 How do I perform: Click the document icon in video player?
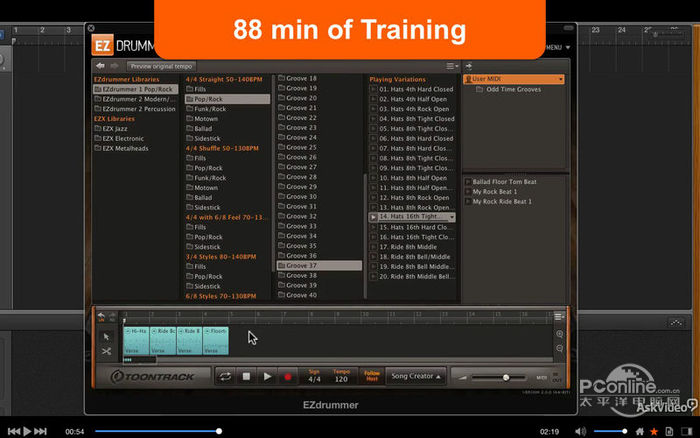(x=669, y=431)
